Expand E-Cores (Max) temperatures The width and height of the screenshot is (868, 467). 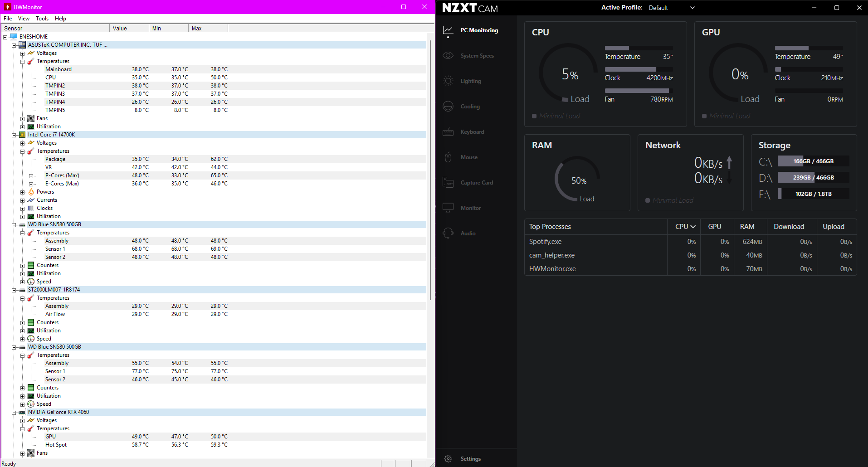[31, 184]
